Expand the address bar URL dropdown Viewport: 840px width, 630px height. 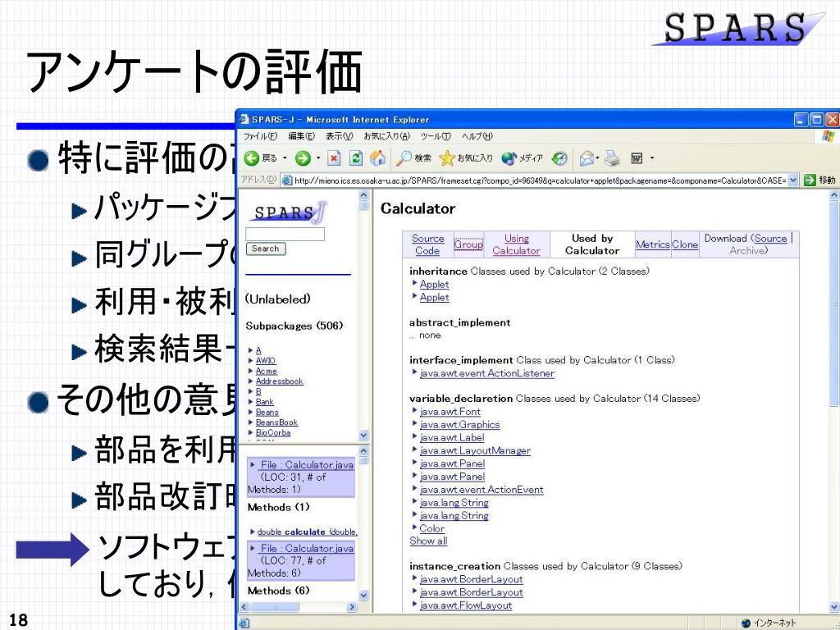pos(793,180)
